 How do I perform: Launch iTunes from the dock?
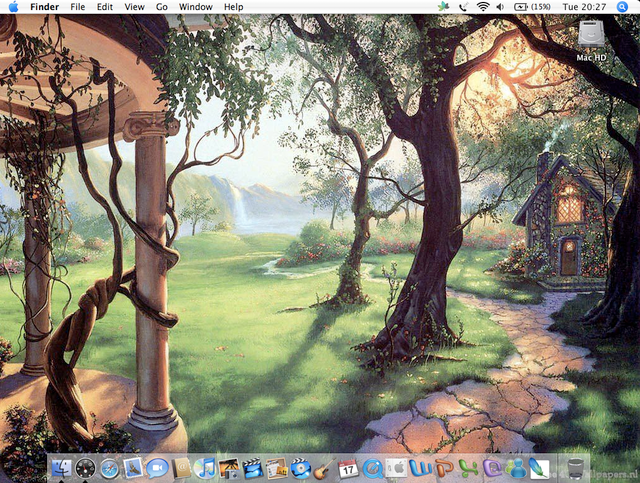[x=205, y=468]
